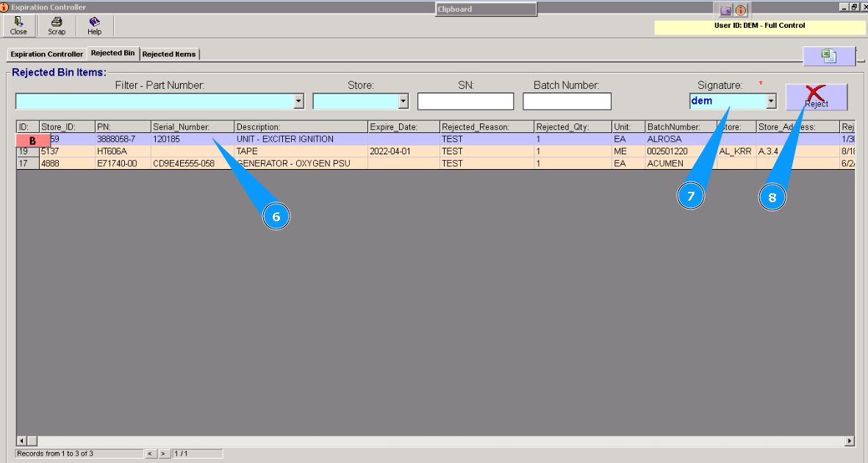Click the Rejected_Qty column header

(573, 127)
